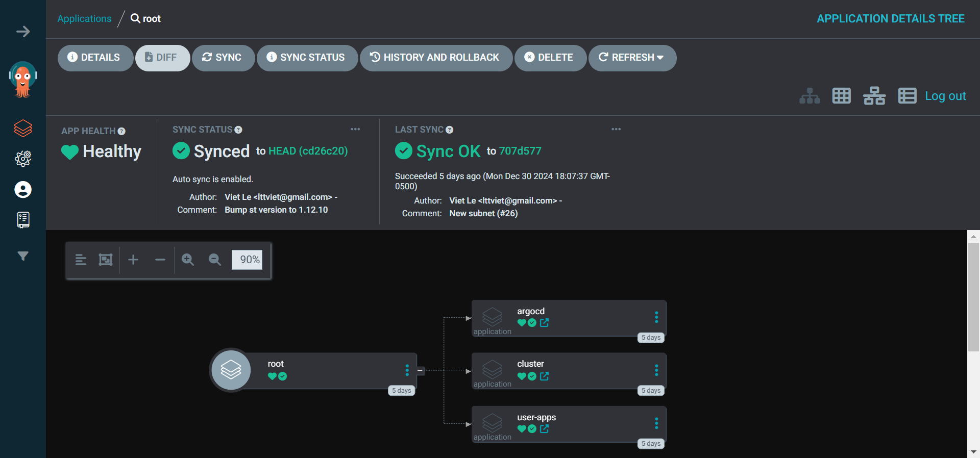Open the Last Sync help question icon
The height and width of the screenshot is (458, 980).
[449, 130]
